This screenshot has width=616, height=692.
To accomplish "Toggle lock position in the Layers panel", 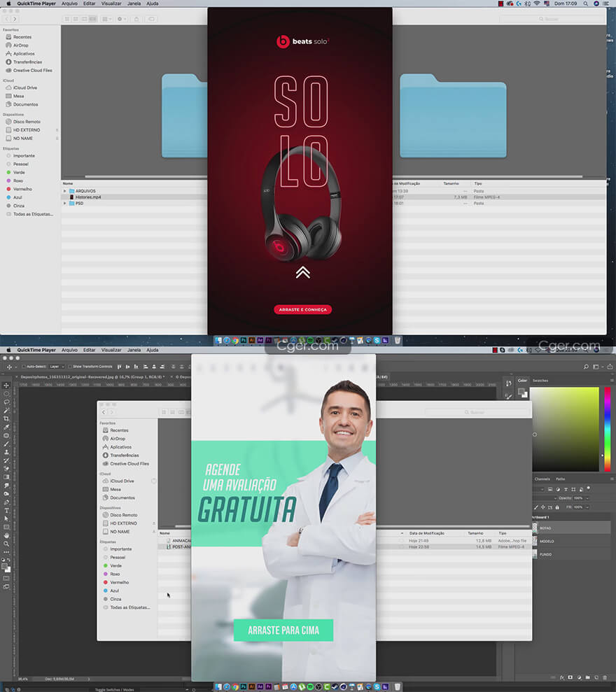I will [x=543, y=507].
